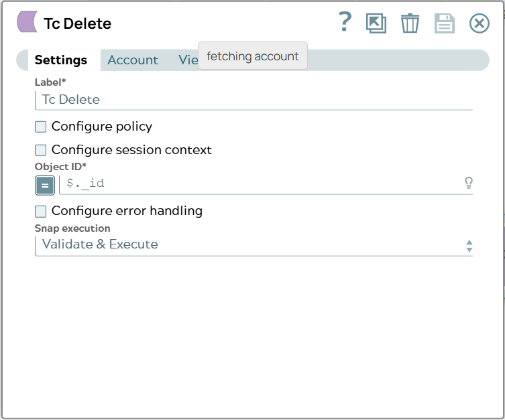The width and height of the screenshot is (505, 420).
Task: Enable the Configure policy checkbox
Action: point(41,127)
